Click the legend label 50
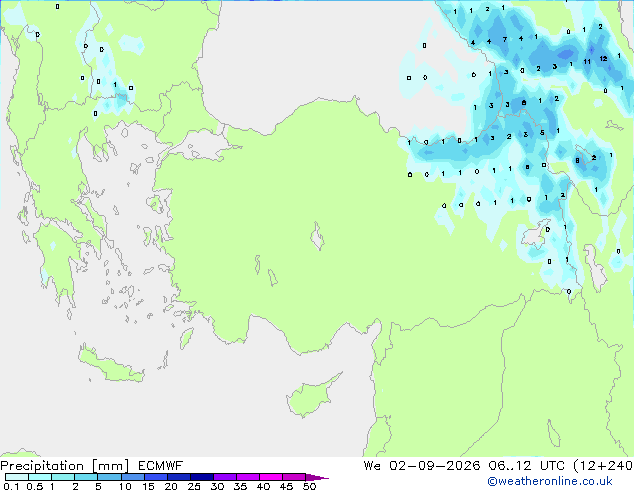Image resolution: width=634 pixels, height=490 pixels. pyautogui.click(x=309, y=486)
